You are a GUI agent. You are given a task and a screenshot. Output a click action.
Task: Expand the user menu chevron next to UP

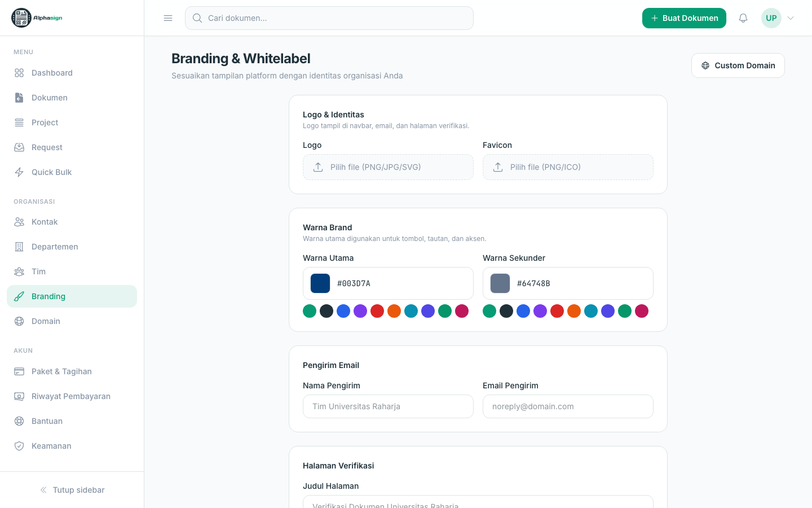tap(791, 18)
